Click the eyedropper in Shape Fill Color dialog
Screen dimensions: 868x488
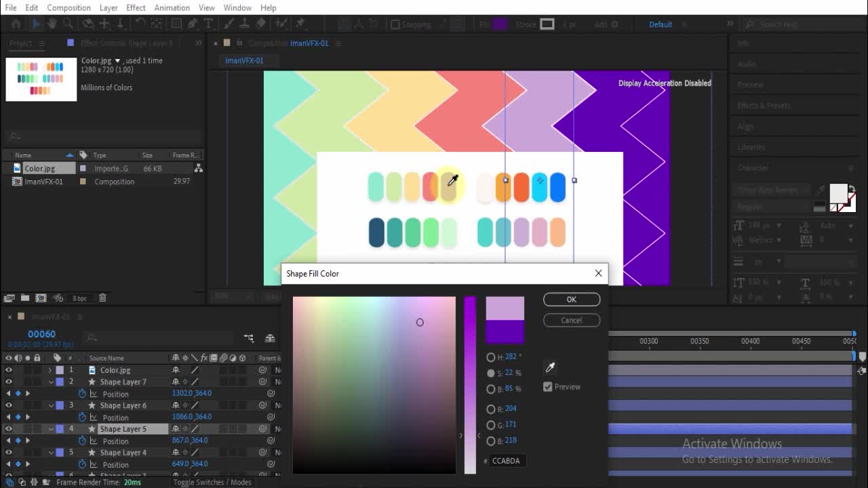(x=550, y=367)
